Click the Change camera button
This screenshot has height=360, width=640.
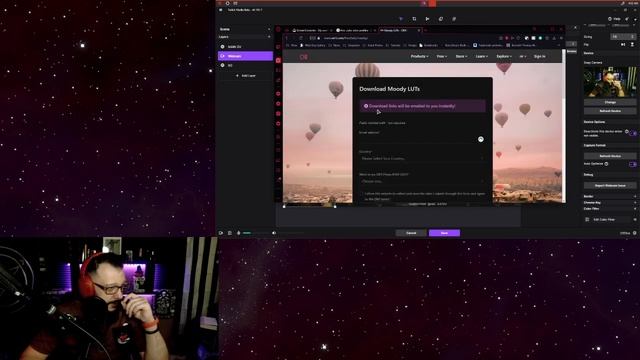coord(610,102)
